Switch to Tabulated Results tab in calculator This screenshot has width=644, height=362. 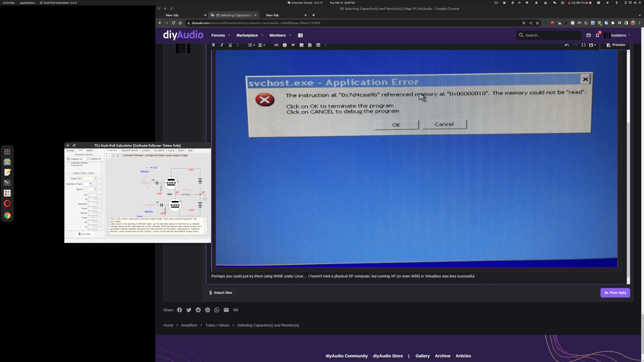[x=129, y=150]
